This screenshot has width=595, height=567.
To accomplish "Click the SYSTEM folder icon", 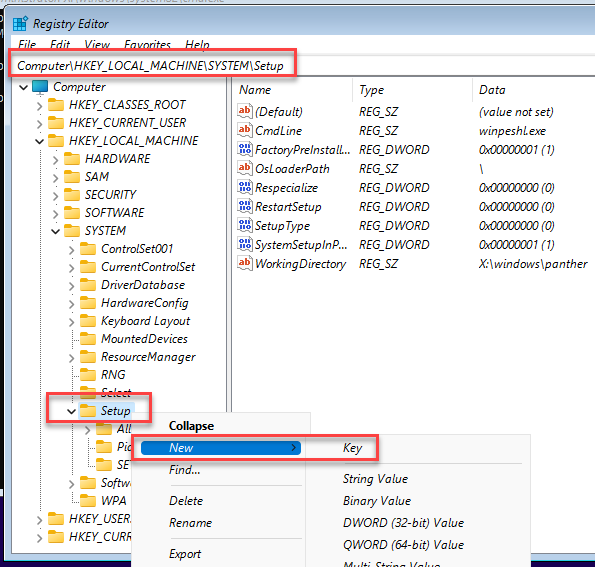I will tap(72, 231).
